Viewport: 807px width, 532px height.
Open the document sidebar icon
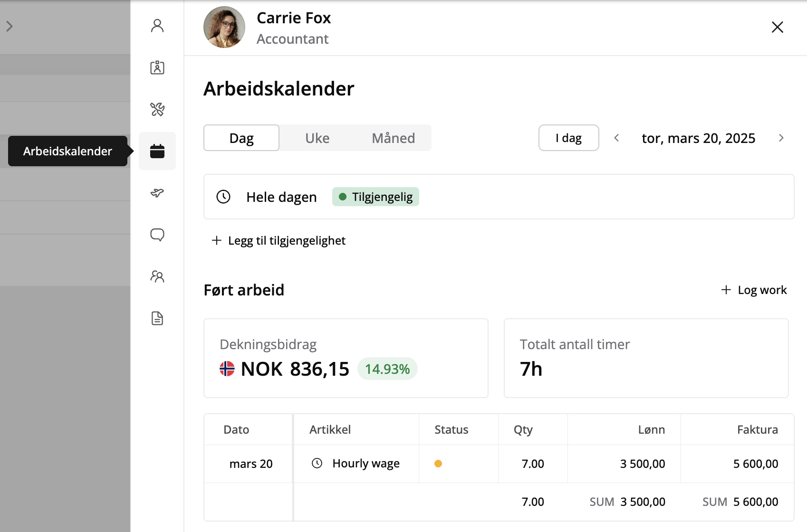(x=157, y=318)
